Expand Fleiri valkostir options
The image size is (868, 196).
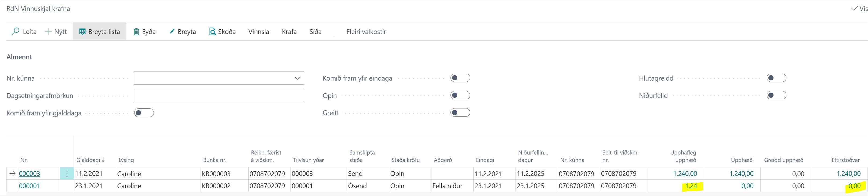(x=366, y=31)
